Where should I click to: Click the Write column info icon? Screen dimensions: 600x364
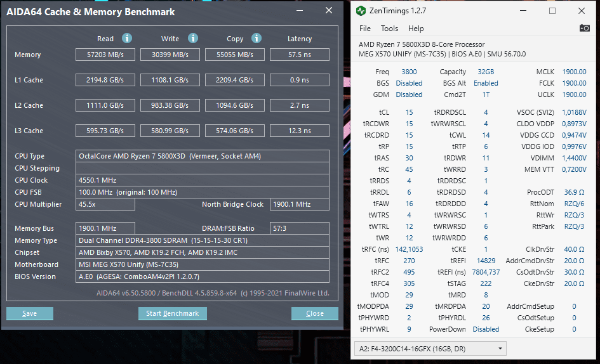point(193,38)
